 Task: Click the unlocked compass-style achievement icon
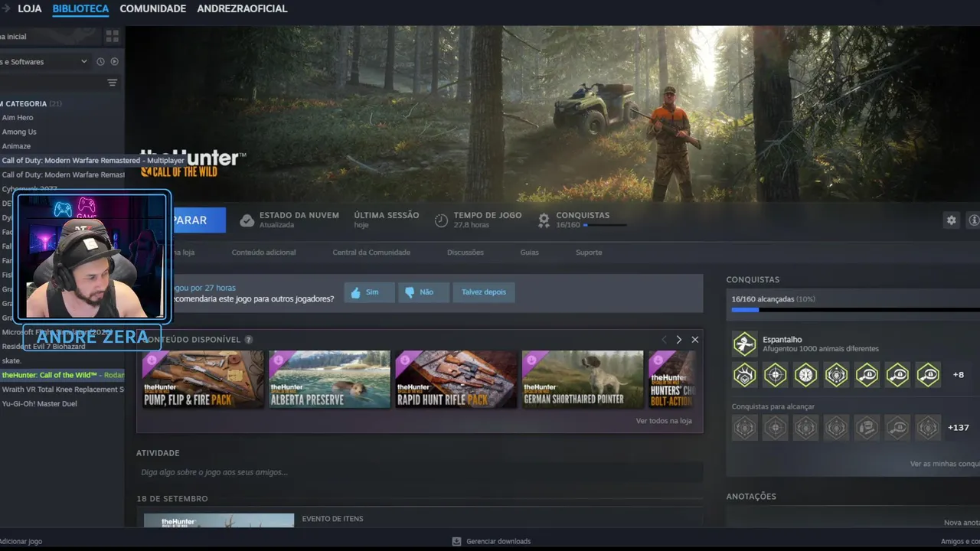pyautogui.click(x=805, y=375)
